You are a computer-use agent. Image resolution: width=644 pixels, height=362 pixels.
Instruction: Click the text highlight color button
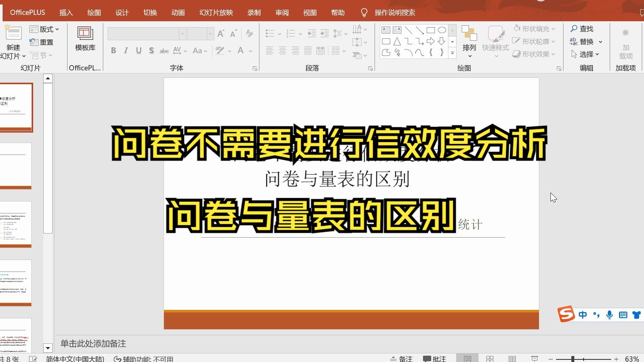pos(220,51)
